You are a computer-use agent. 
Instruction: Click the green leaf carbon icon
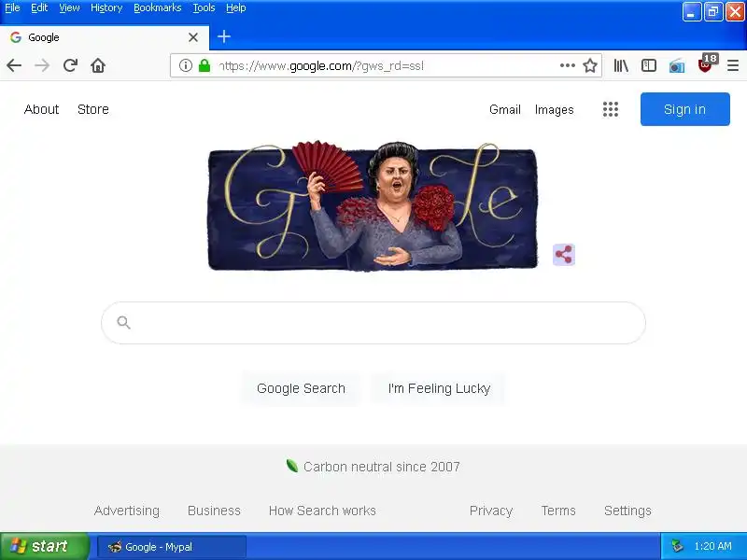pyautogui.click(x=291, y=466)
